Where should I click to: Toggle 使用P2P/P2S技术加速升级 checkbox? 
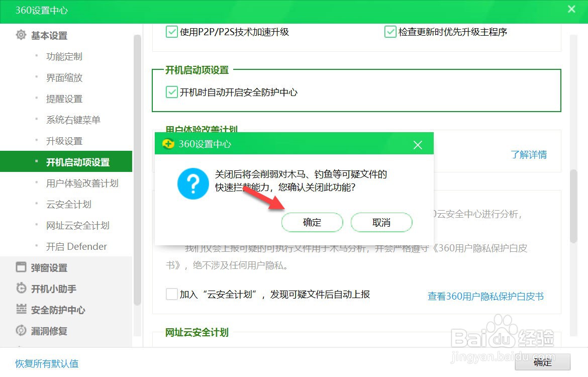(171, 32)
